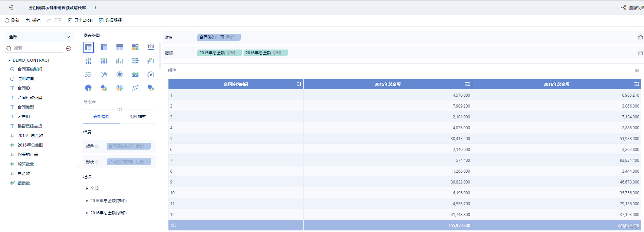Open the 血缘视图 lineage view

[632, 7]
